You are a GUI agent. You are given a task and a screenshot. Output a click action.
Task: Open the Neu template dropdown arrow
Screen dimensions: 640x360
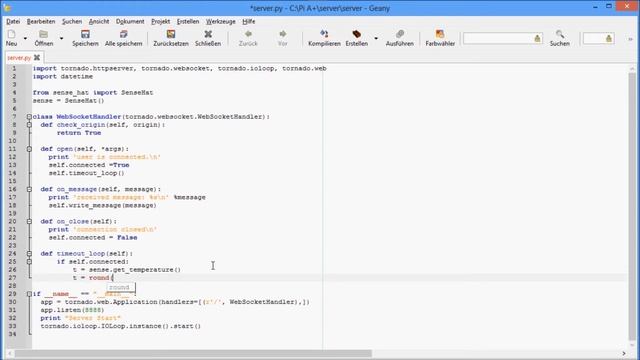(25, 38)
